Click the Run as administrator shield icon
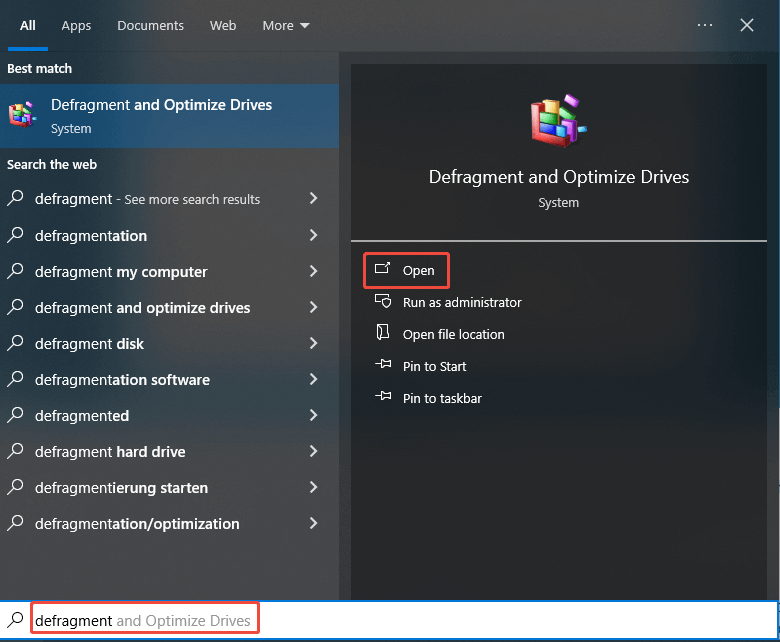 pos(382,302)
